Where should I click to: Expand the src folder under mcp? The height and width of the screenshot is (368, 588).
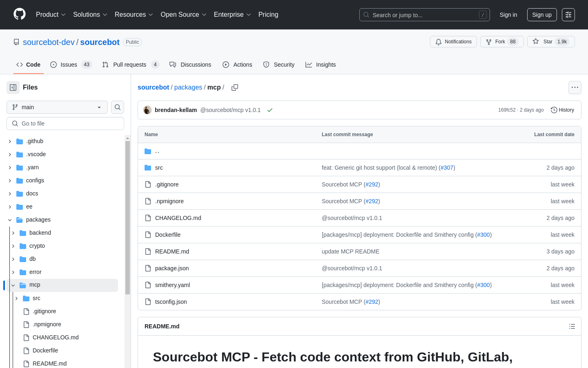click(16, 298)
